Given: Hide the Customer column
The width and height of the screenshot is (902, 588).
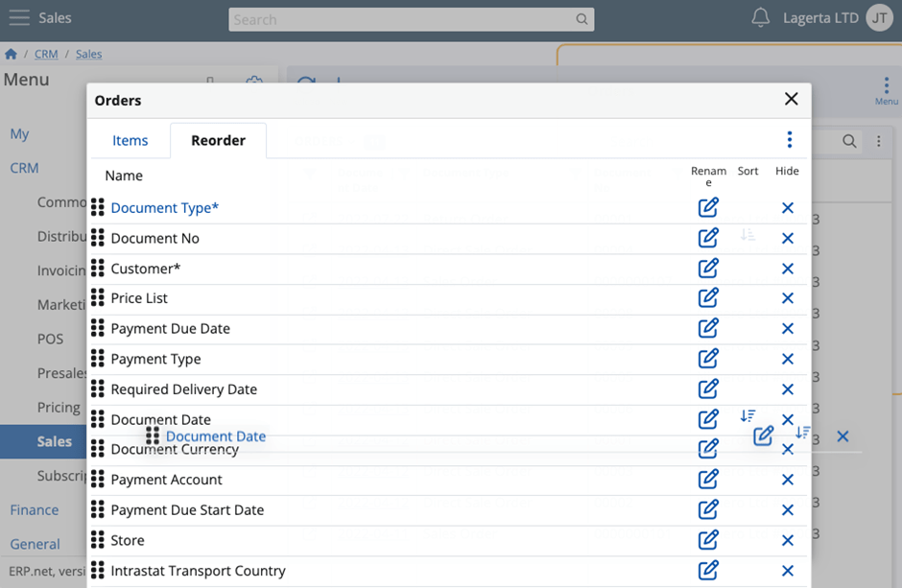Looking at the screenshot, I should 788,269.
